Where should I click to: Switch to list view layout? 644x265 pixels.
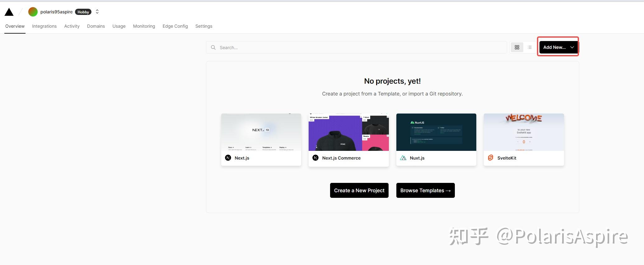[530, 47]
